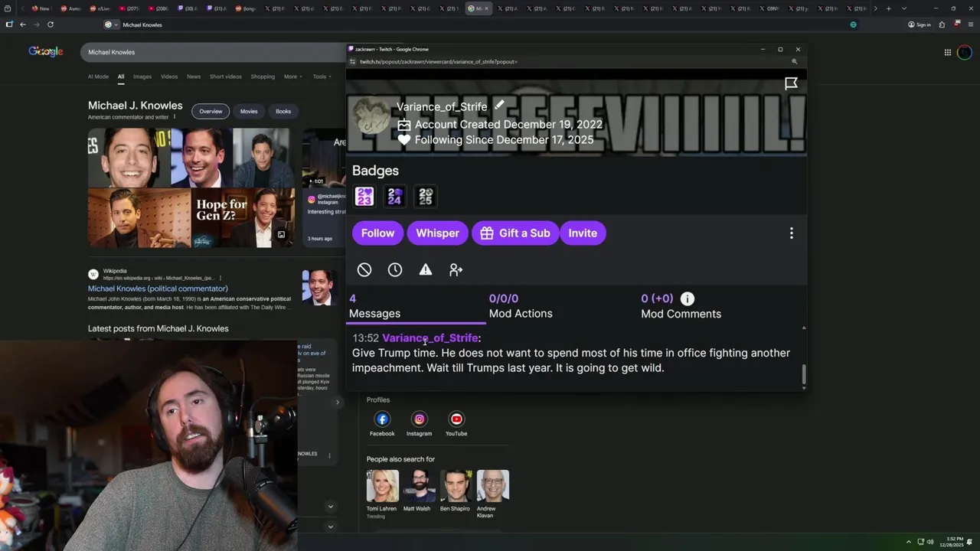Open the Facebook profile icon

(x=382, y=419)
